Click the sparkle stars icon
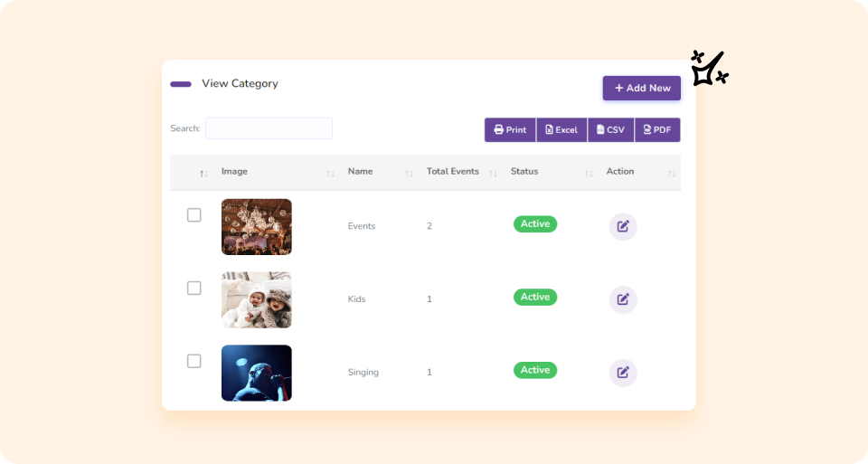This screenshot has height=464, width=868. click(x=709, y=68)
